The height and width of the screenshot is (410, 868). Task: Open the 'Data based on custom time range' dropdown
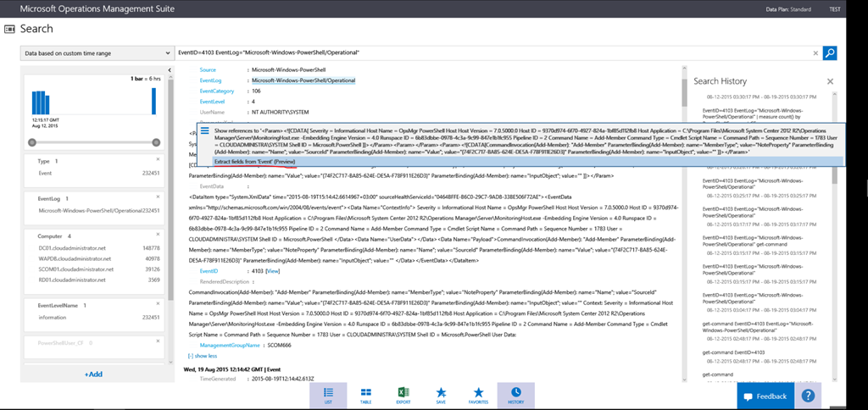(95, 53)
